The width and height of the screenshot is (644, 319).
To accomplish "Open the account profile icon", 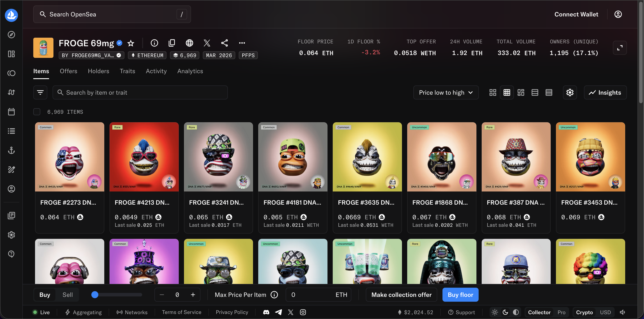I will (618, 14).
